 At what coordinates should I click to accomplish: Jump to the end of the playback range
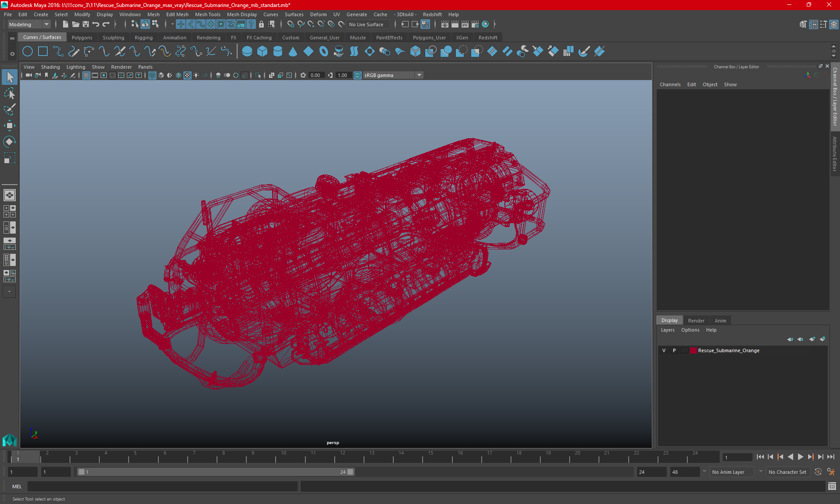pos(830,457)
